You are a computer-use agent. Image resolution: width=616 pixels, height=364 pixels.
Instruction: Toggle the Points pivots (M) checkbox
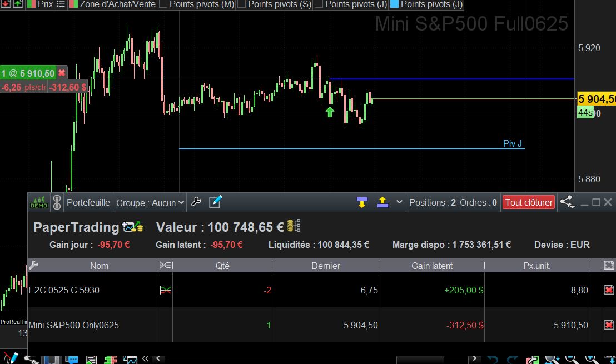click(x=164, y=4)
